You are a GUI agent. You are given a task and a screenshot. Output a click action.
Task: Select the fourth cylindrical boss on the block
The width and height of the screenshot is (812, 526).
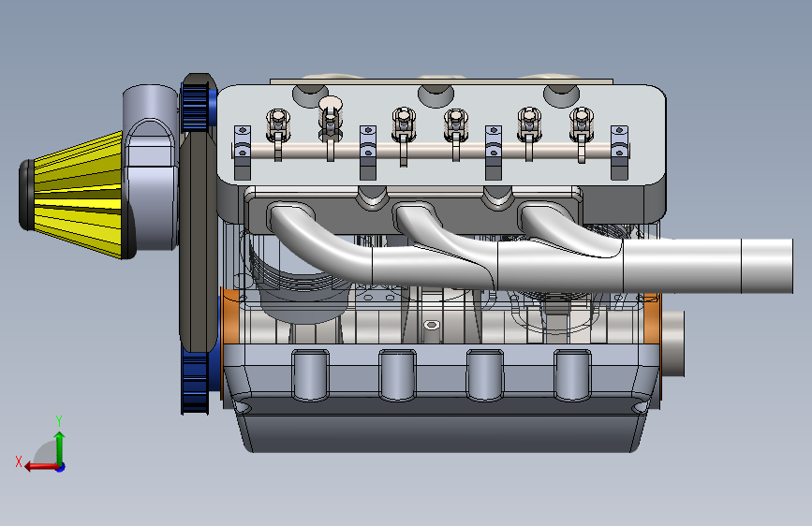click(x=572, y=374)
